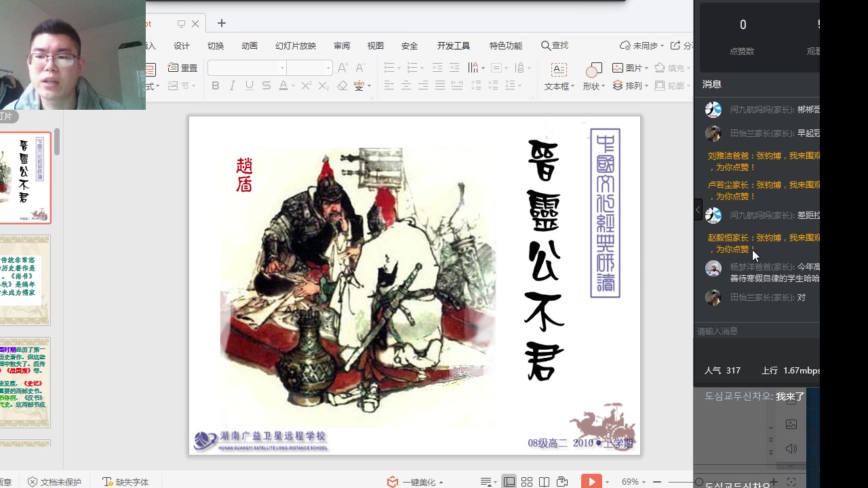868x488 pixels.
Task: Toggle italic formatting
Action: (233, 85)
